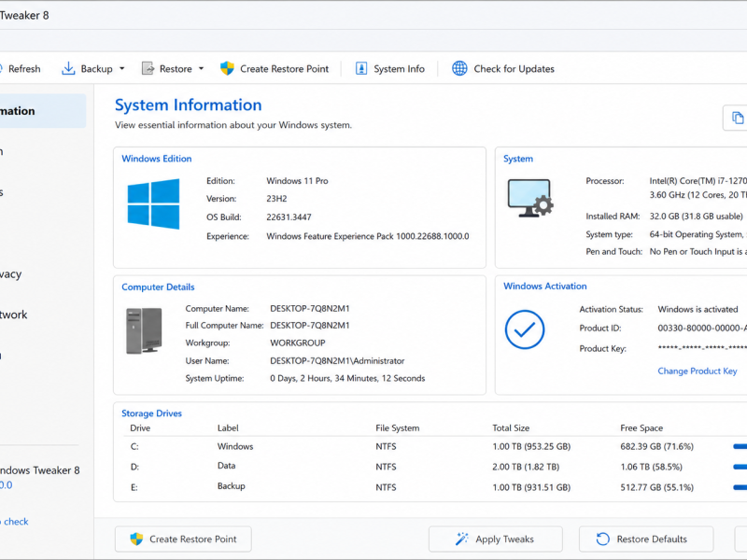
Task: Click the WORKGROUP value
Action: pos(298,343)
